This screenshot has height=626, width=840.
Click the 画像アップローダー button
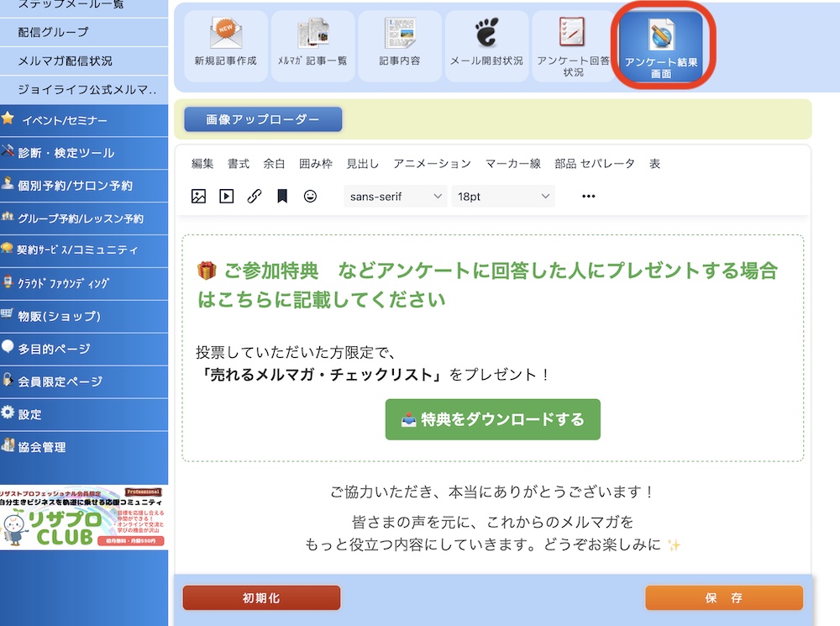[x=263, y=120]
